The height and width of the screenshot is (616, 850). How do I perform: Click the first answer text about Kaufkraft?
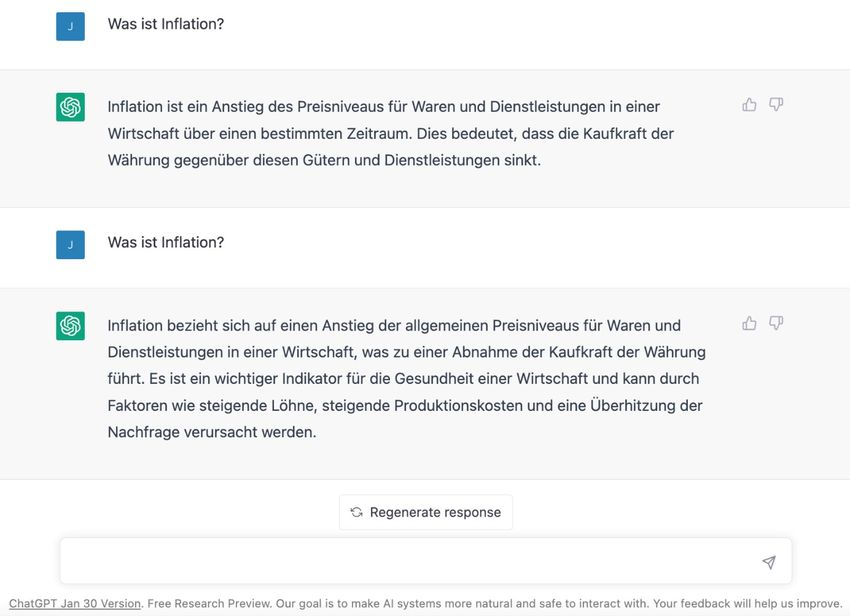(390, 133)
